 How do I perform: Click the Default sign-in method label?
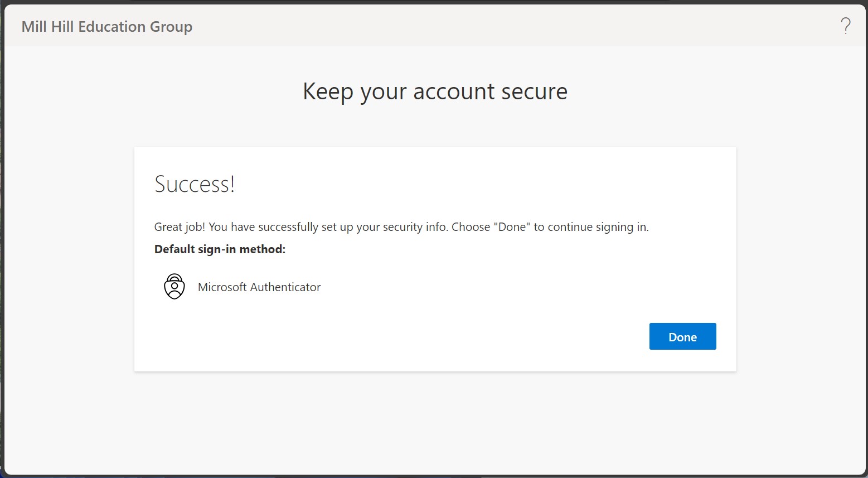pyautogui.click(x=220, y=249)
